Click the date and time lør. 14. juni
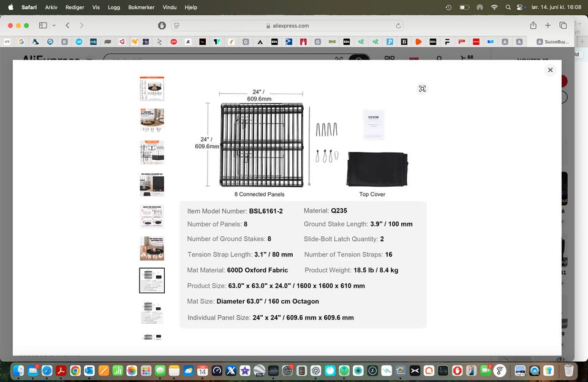Viewport: 588px width, 382px height. (x=556, y=7)
